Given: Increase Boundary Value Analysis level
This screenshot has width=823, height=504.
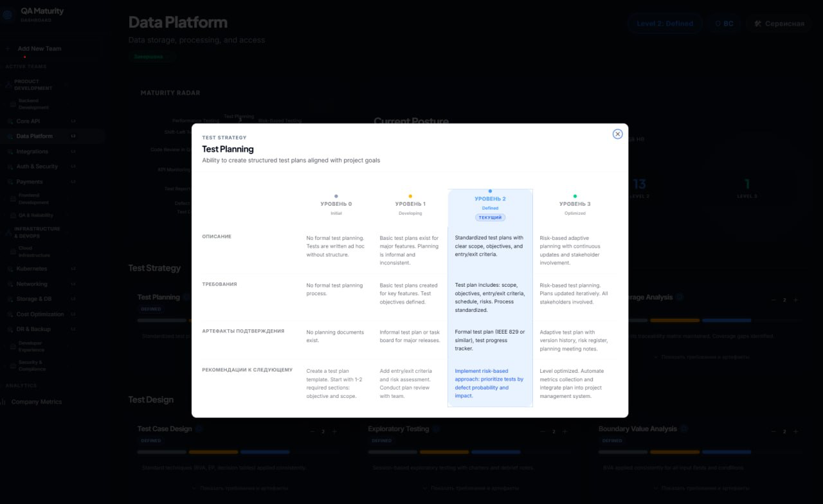Looking at the screenshot, I should (795, 431).
